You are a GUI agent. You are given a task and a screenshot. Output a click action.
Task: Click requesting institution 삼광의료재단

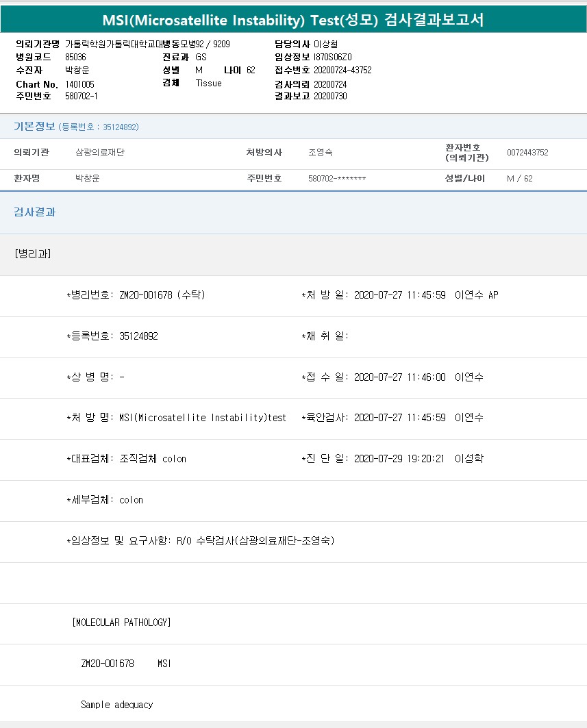point(100,152)
